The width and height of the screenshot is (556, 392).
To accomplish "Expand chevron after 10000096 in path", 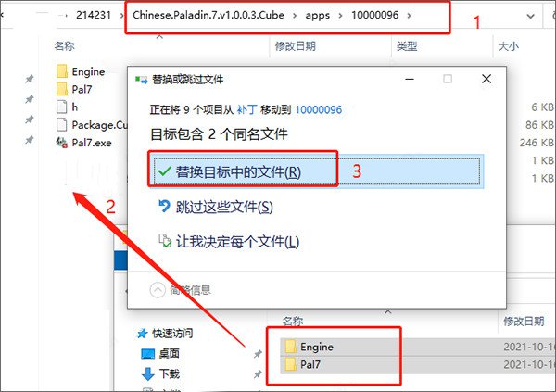I will (409, 15).
